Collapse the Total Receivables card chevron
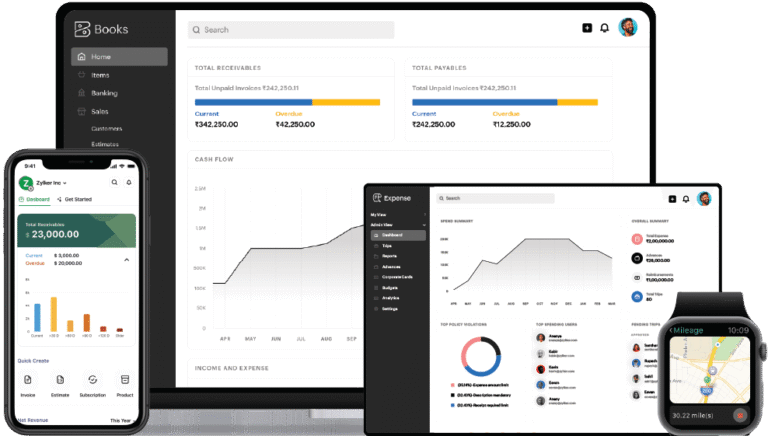Screen dimensions: 768x436 126,260
